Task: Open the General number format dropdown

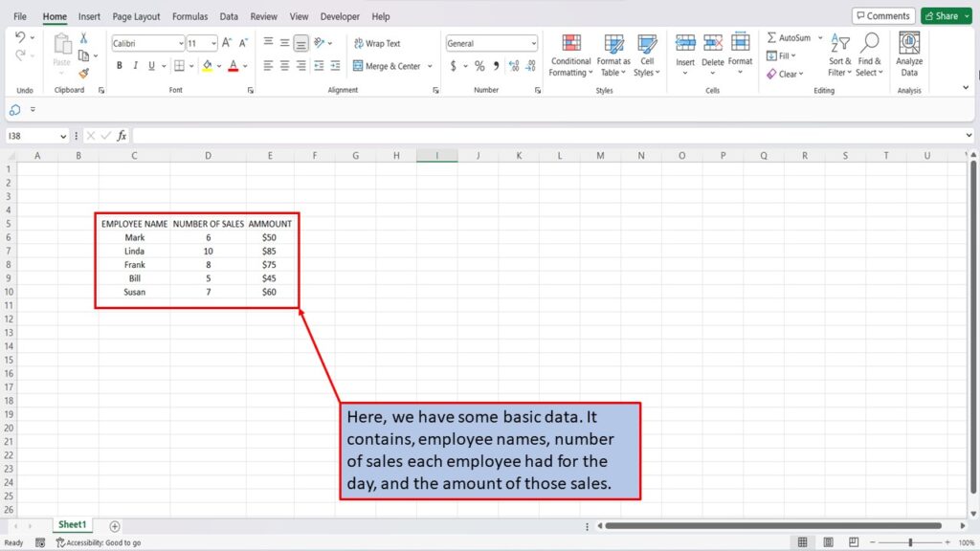Action: click(x=532, y=42)
